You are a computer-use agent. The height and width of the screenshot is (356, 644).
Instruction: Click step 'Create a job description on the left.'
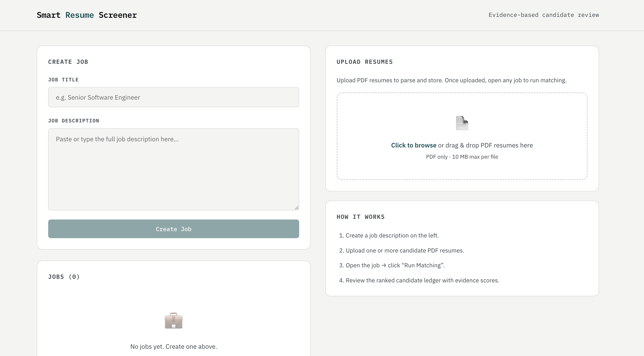point(392,235)
